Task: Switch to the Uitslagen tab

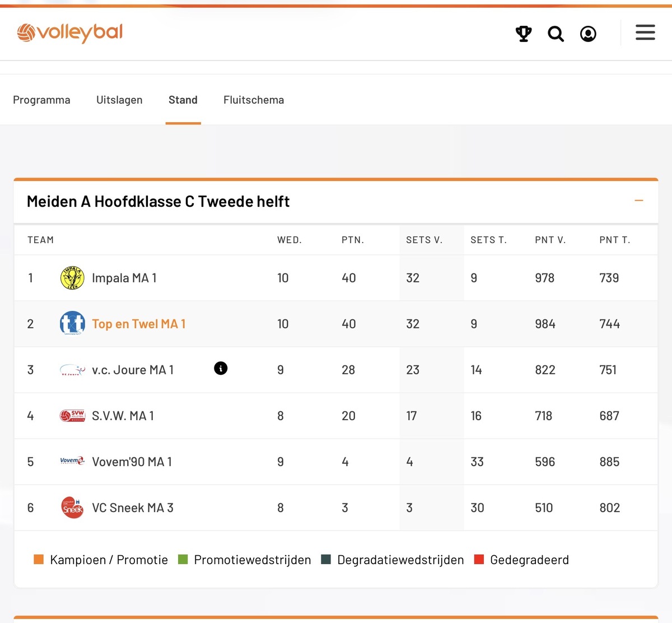Action: click(119, 100)
